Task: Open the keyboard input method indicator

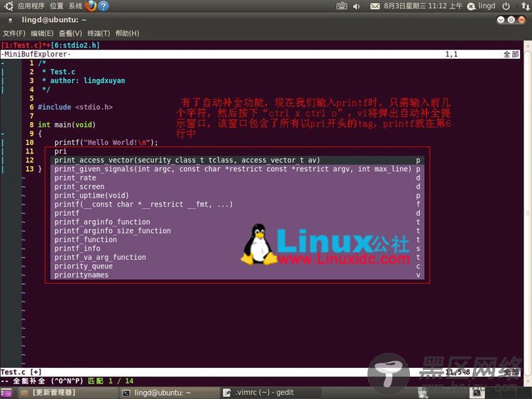Action: point(342,6)
